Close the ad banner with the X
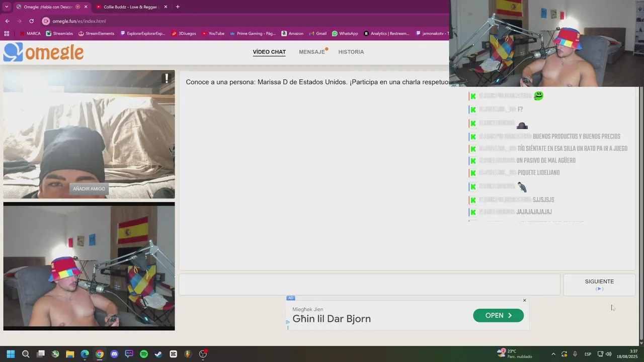Viewport: 644px width, 362px height. click(524, 300)
